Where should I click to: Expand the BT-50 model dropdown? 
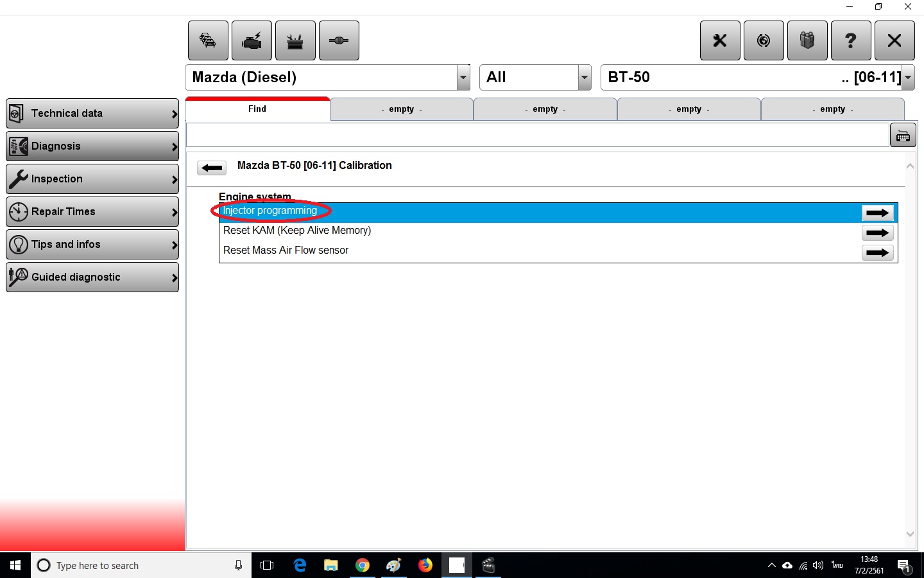908,78
